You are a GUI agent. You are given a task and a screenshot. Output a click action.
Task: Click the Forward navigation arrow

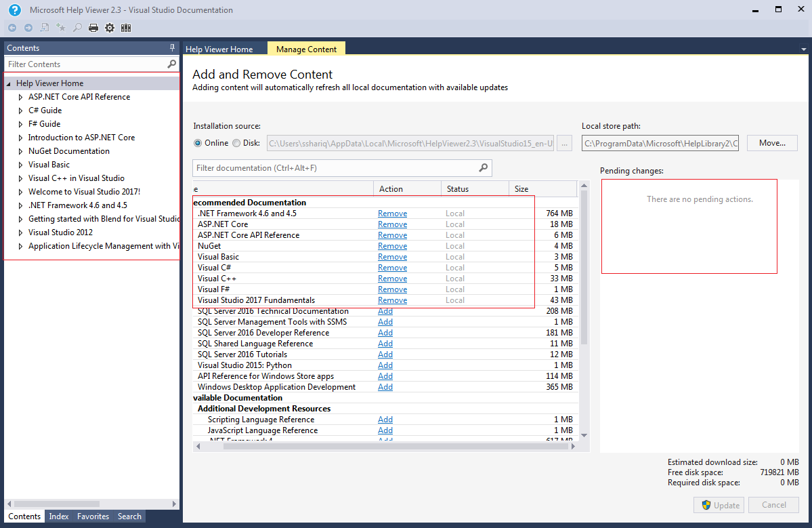pos(28,28)
